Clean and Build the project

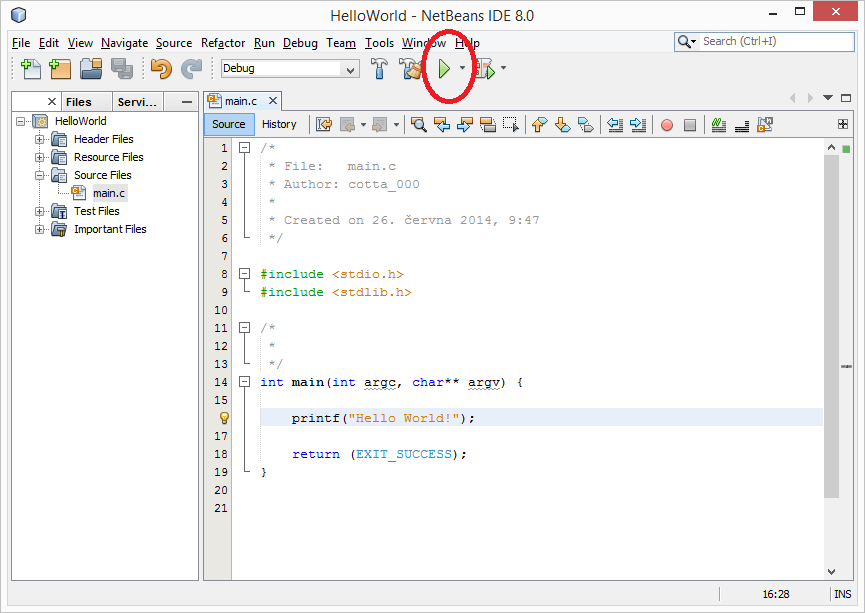click(410, 69)
